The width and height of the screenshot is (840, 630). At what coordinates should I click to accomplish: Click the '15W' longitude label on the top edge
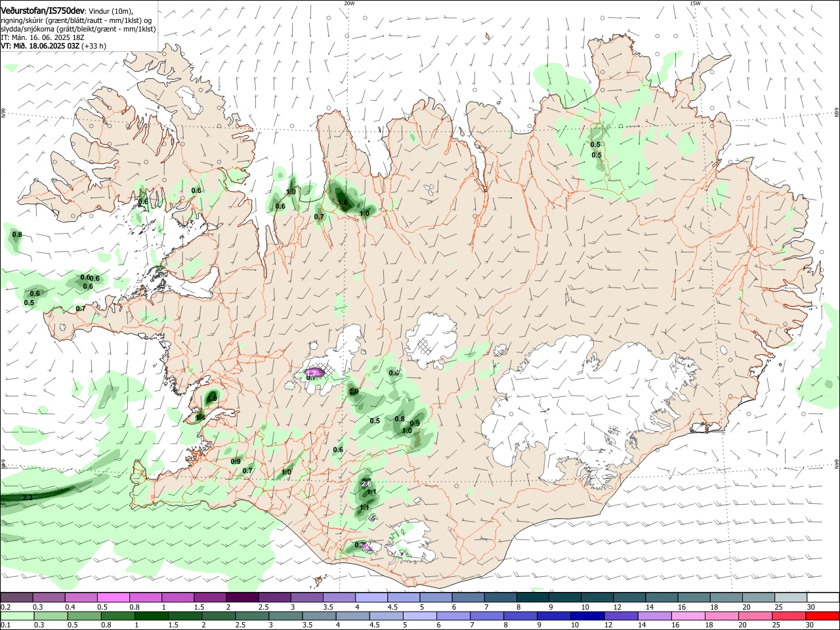[x=695, y=3]
